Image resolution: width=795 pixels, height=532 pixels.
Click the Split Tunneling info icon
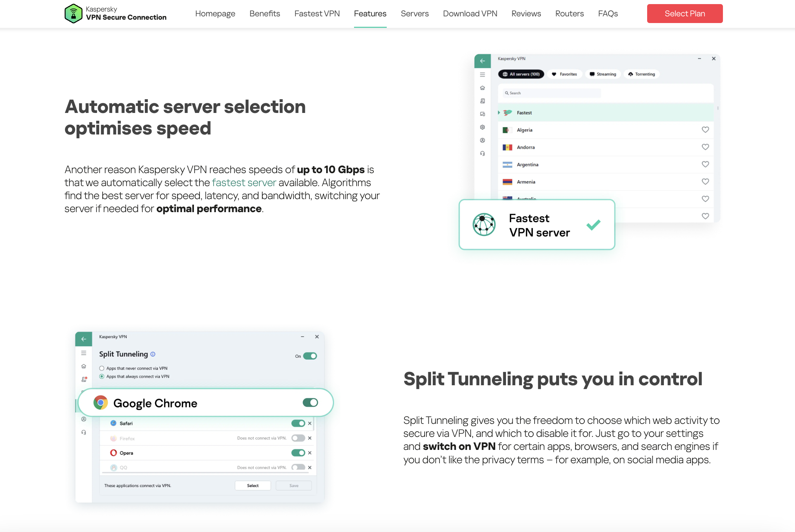pyautogui.click(x=153, y=354)
